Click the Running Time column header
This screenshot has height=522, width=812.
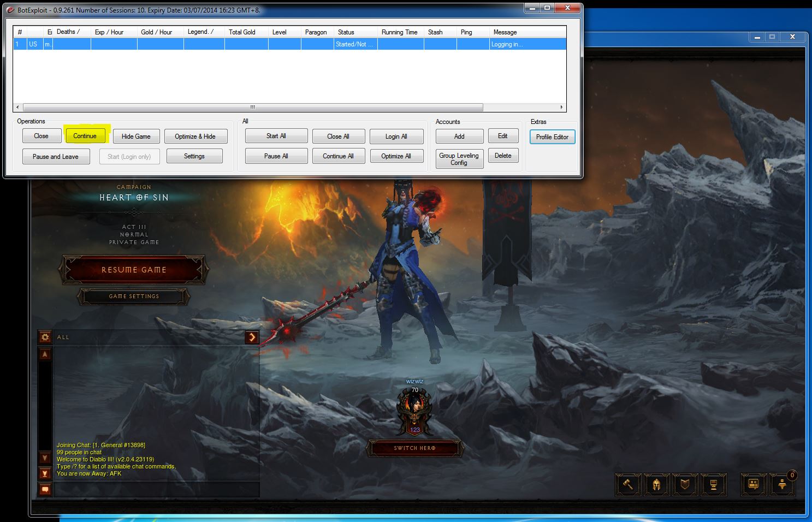tap(400, 32)
